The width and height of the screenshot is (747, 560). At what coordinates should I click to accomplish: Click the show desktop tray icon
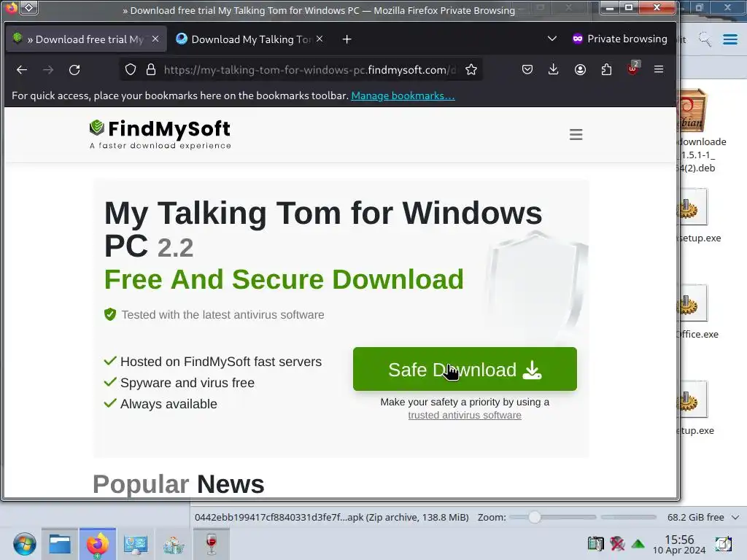pos(724,544)
